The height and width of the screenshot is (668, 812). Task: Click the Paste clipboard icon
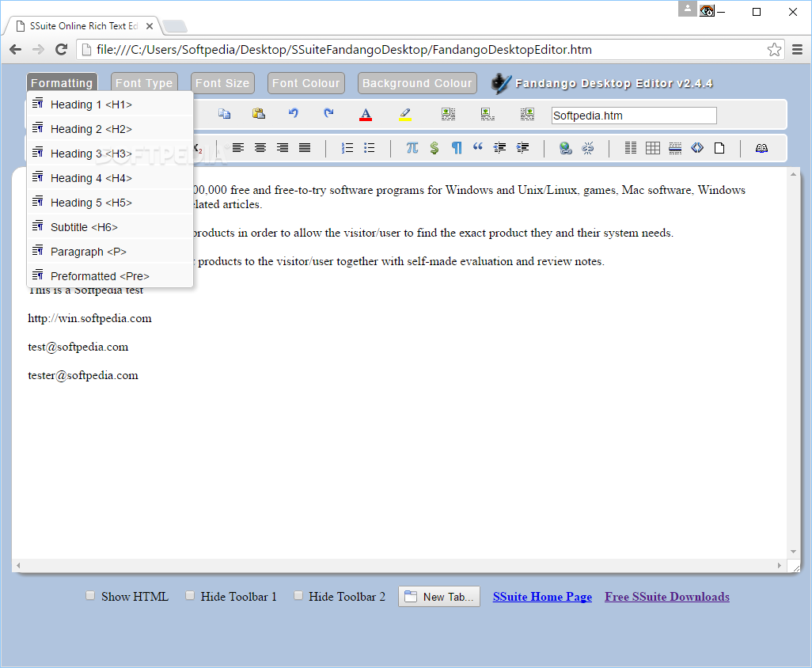(x=259, y=113)
